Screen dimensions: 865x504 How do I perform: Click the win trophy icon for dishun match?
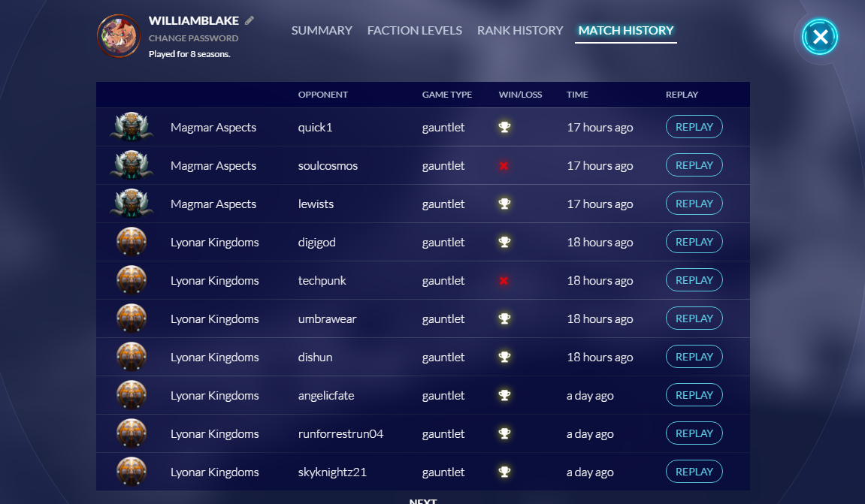click(x=504, y=357)
